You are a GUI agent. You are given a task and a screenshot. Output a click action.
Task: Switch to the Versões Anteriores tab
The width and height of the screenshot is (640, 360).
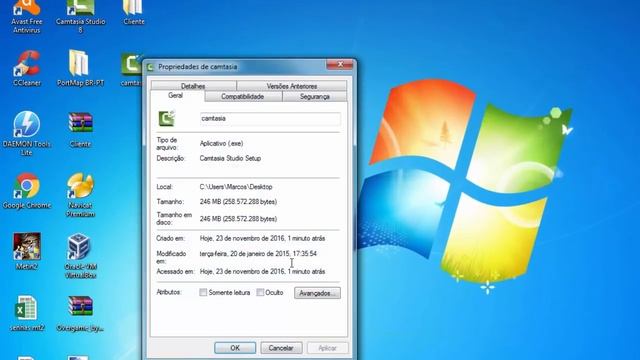click(x=292, y=86)
